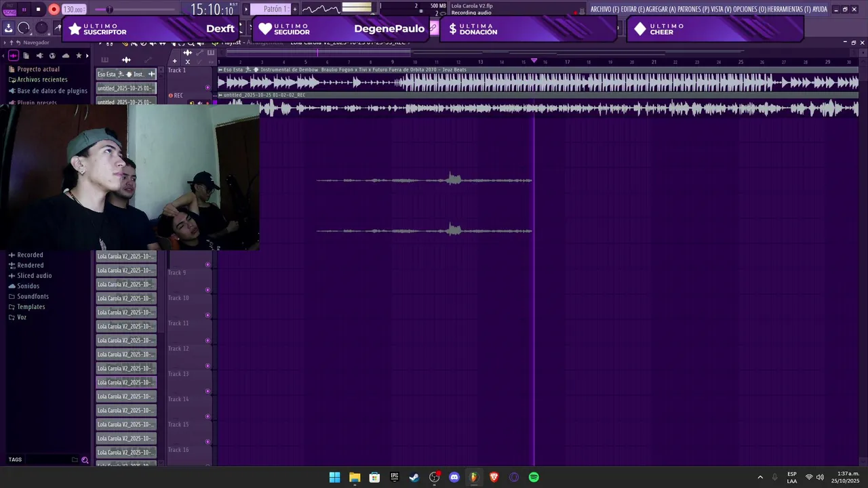Toggle mute dot on Track 11
This screenshot has width=868, height=488.
coord(208,341)
